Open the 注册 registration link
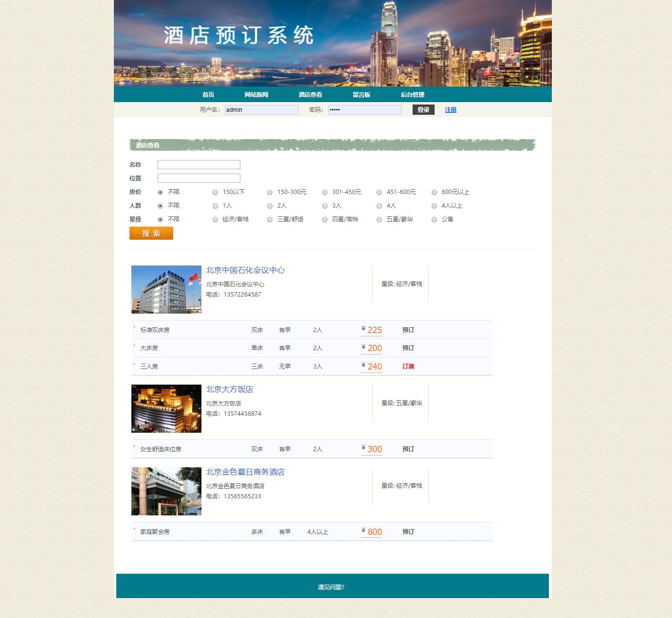The height and width of the screenshot is (618, 672). click(450, 109)
